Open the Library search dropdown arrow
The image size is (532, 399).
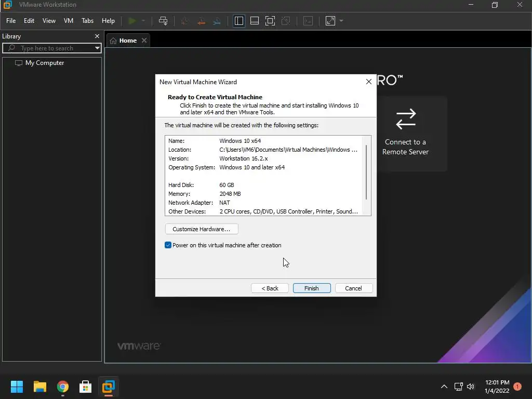click(x=97, y=48)
